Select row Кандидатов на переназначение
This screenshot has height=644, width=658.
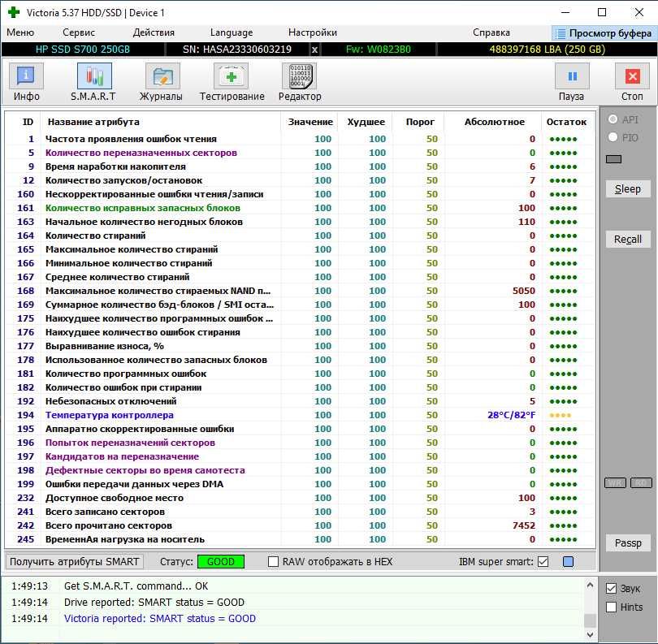[x=301, y=456]
